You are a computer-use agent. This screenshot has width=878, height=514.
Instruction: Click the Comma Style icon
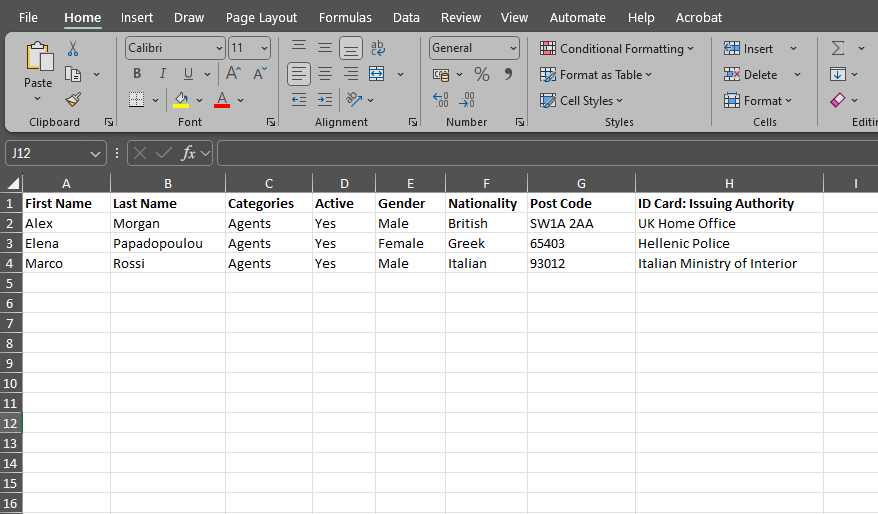coord(508,74)
